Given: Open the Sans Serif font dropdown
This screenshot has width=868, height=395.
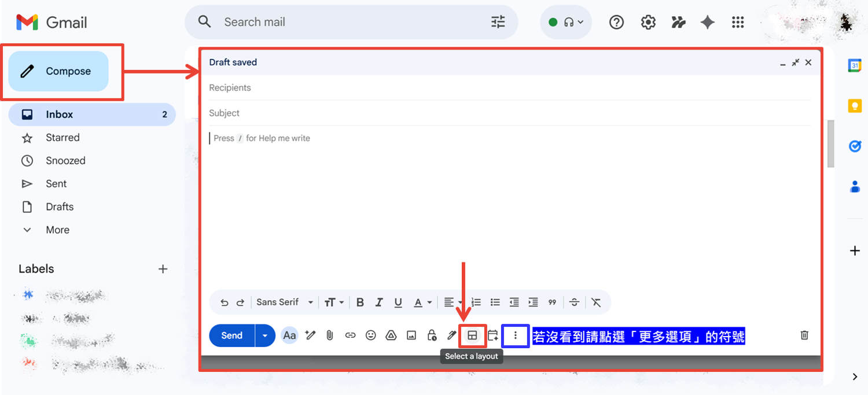Looking at the screenshot, I should point(284,302).
